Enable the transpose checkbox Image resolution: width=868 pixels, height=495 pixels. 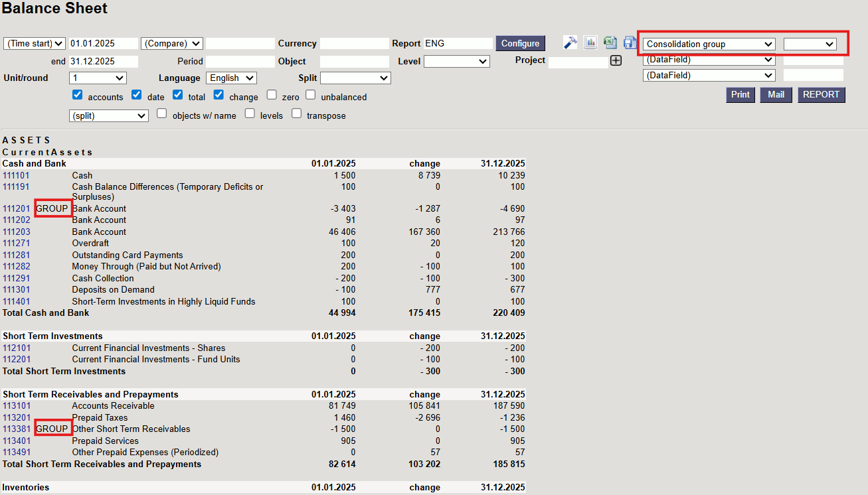click(296, 113)
